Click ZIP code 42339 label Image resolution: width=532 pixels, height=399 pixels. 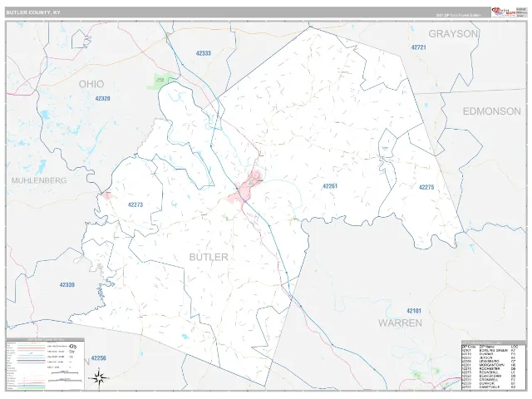coord(66,285)
